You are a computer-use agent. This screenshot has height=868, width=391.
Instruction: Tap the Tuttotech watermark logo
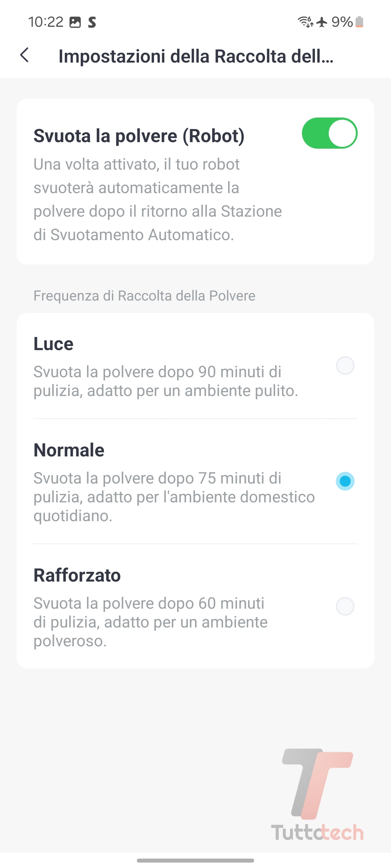318,795
